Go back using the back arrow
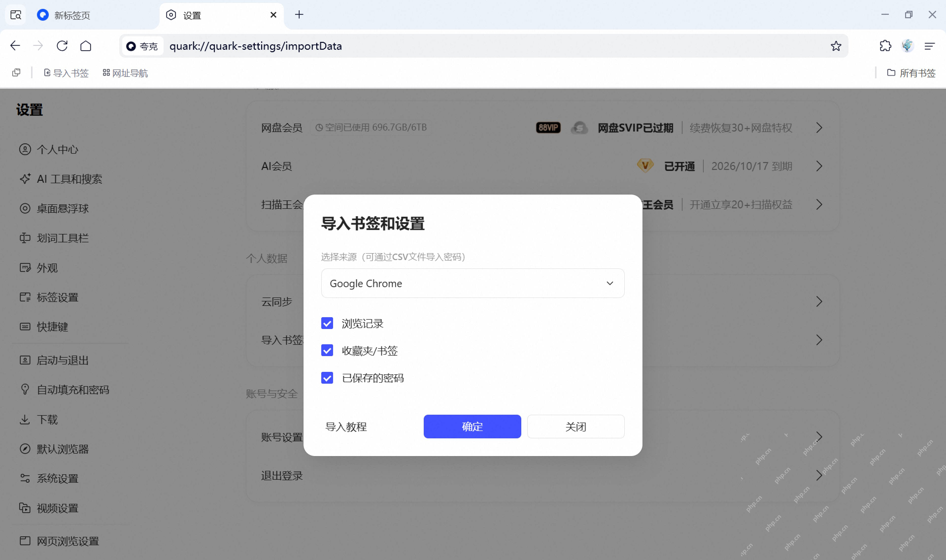 click(15, 46)
